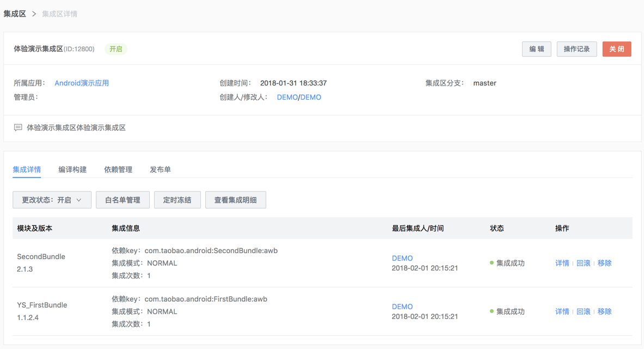The image size is (644, 349).
Task: Open the 依赖管理 tab
Action: [118, 169]
